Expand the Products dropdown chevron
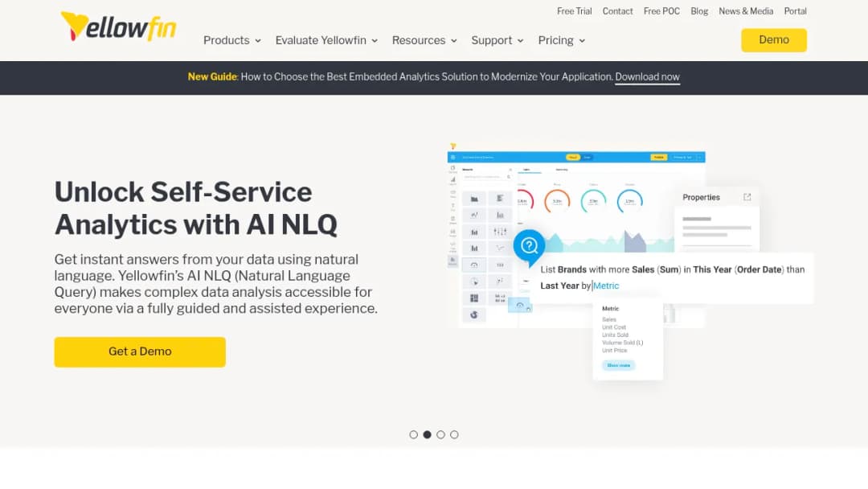Viewport: 868px width, 489px height. 258,41
